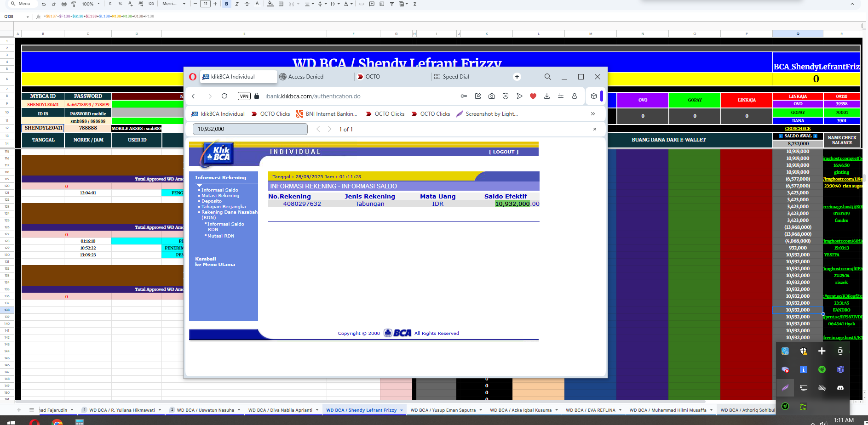Click the Redo icon in Sheets toolbar
The height and width of the screenshot is (425, 868).
pyautogui.click(x=53, y=4)
